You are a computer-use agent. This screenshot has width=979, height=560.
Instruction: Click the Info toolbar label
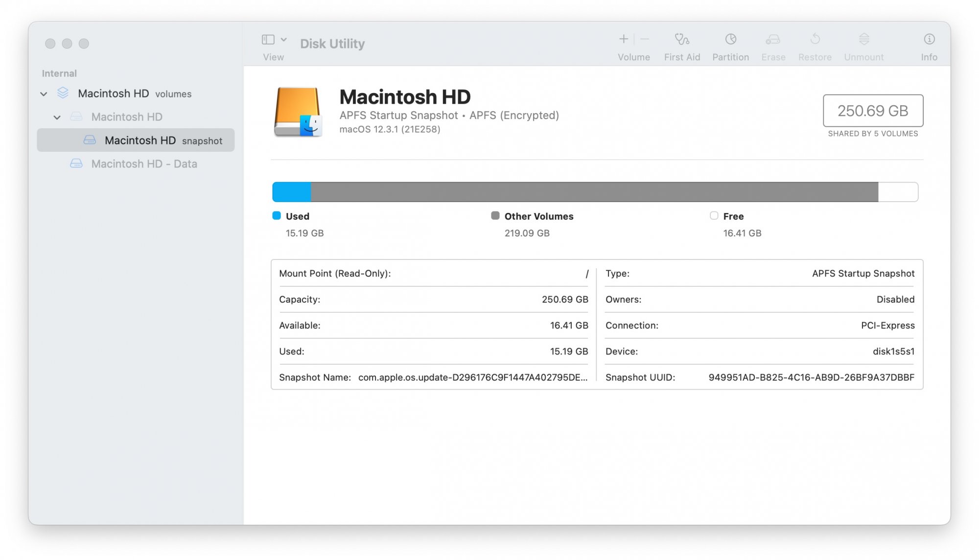pyautogui.click(x=929, y=57)
